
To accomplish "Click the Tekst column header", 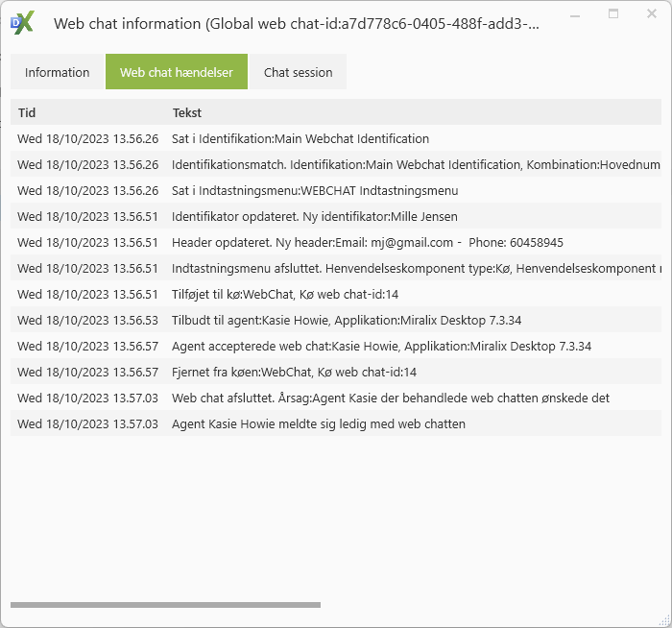I will pyautogui.click(x=187, y=112).
